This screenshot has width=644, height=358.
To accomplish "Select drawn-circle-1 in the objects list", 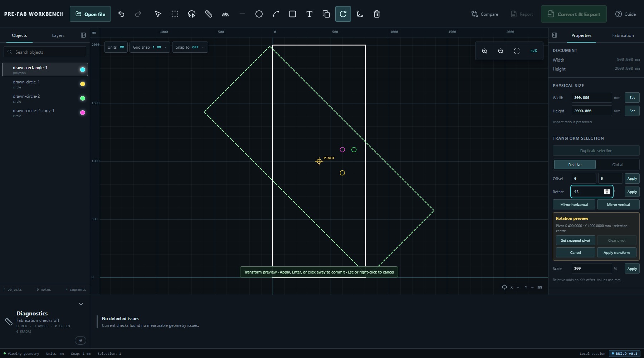I will pyautogui.click(x=45, y=84).
